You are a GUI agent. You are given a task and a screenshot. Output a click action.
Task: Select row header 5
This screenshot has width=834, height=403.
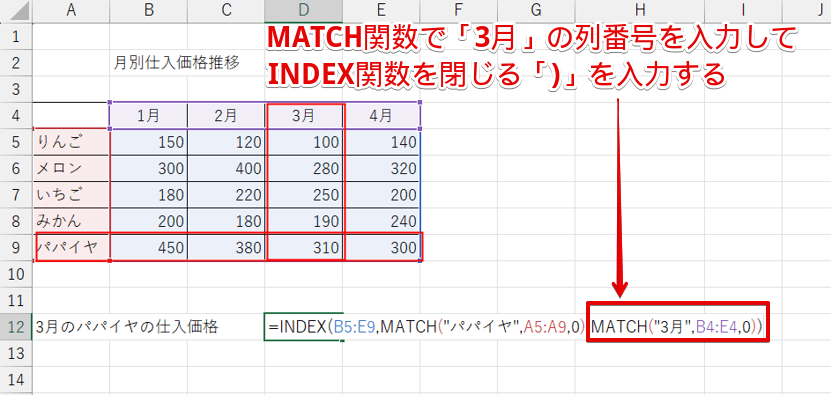click(x=16, y=142)
